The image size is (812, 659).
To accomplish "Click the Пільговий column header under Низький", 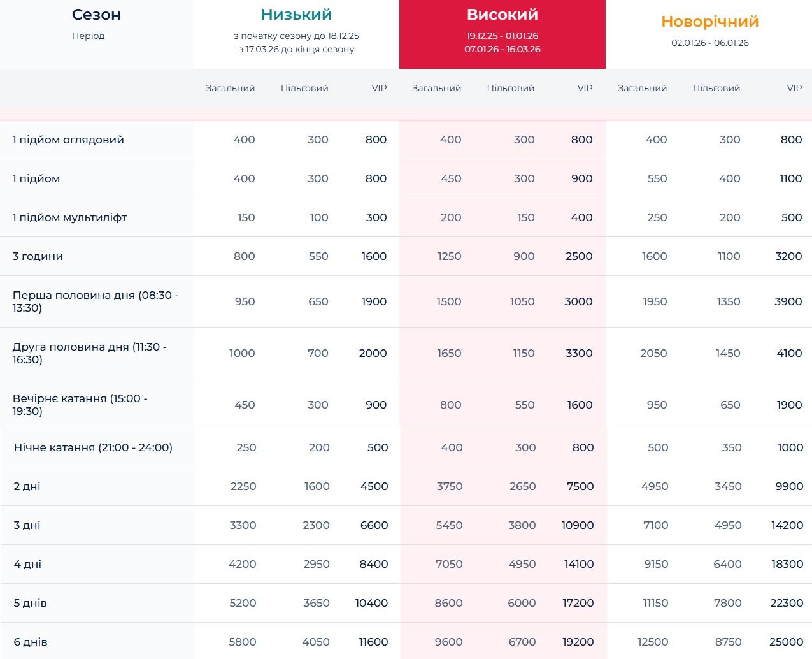I will (304, 88).
